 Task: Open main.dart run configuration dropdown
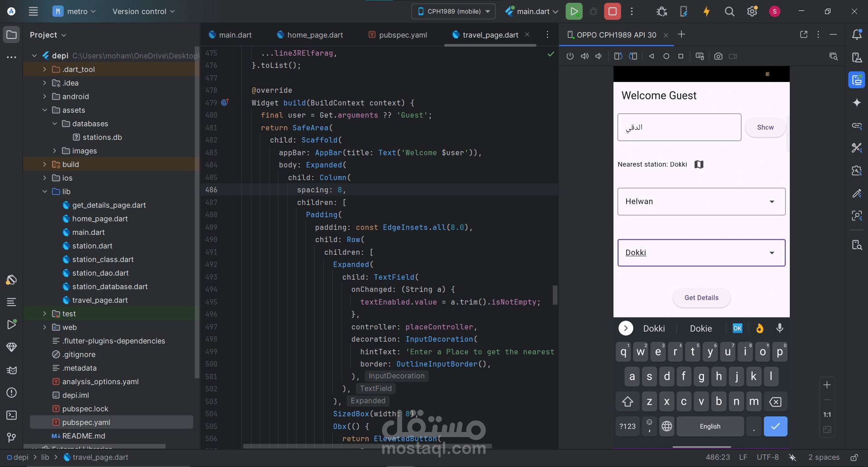point(532,11)
